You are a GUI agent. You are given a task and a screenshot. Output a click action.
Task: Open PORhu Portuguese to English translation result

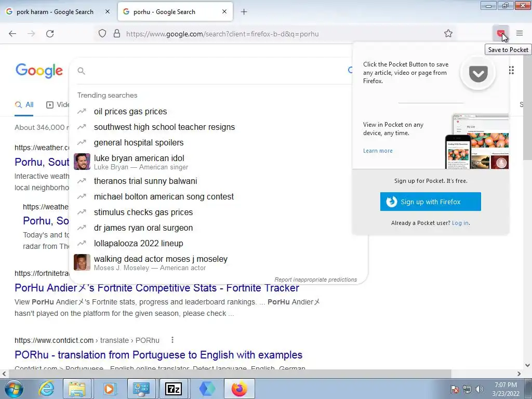coord(158,355)
